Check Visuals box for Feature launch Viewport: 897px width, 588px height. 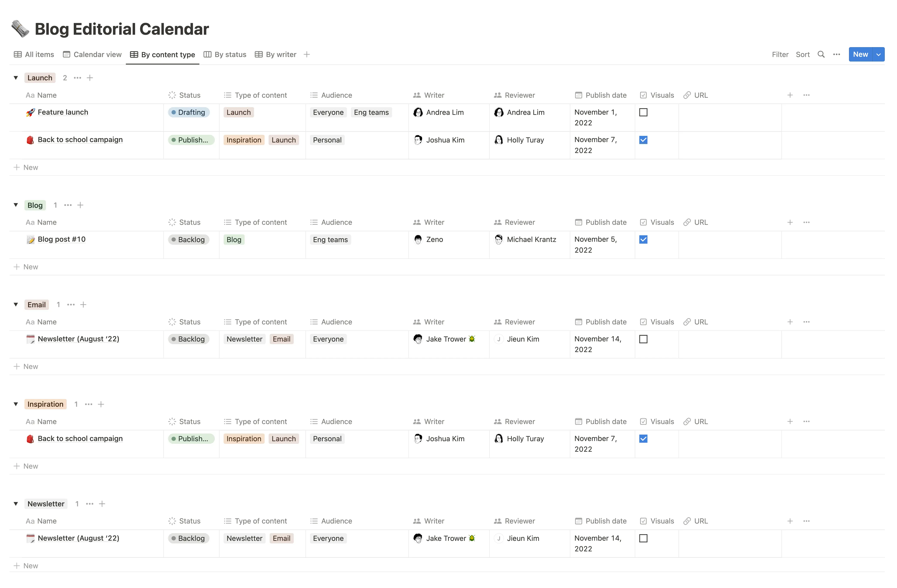[x=643, y=112]
